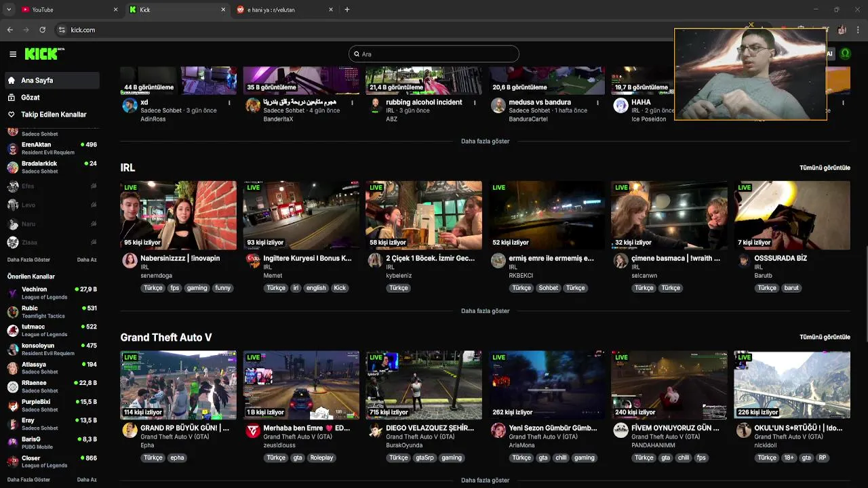Open Closer League of Legends channel
868x488 pixels.
tap(52, 462)
